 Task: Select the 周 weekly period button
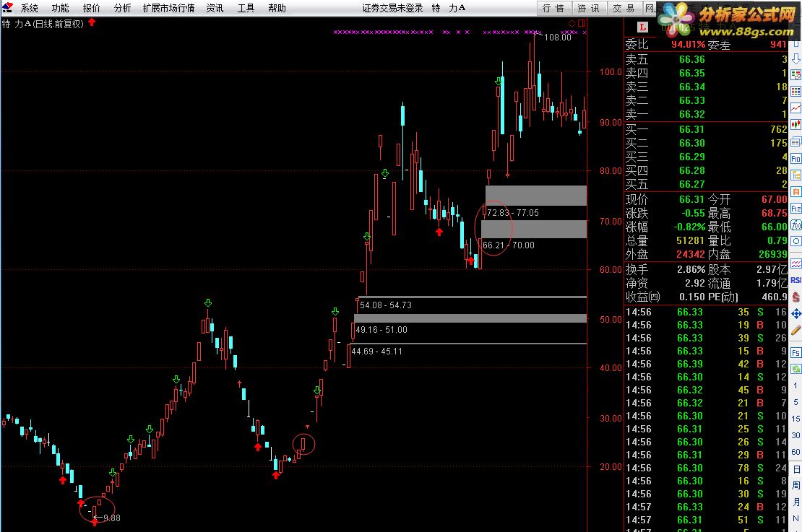coord(796,486)
